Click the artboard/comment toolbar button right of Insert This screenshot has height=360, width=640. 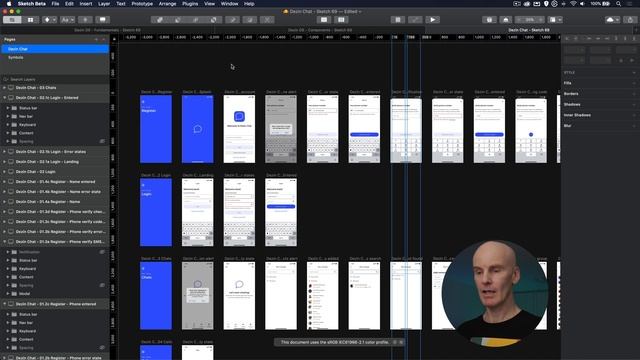[x=103, y=20]
